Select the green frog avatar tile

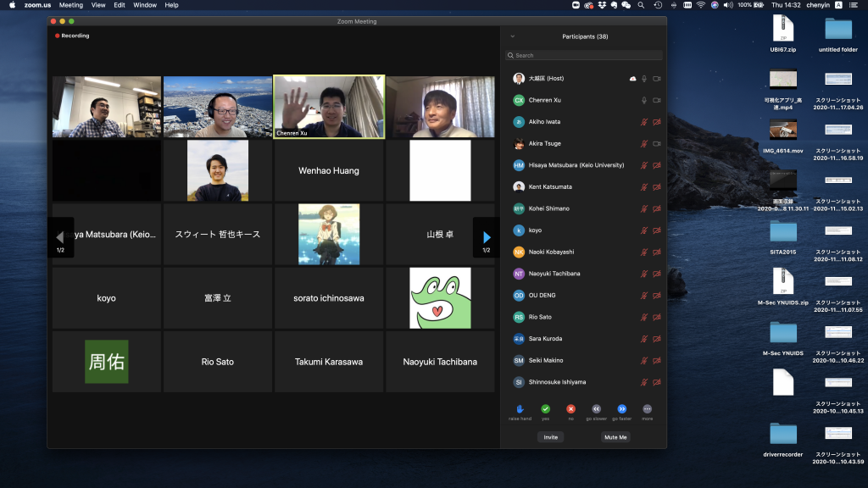tap(440, 298)
